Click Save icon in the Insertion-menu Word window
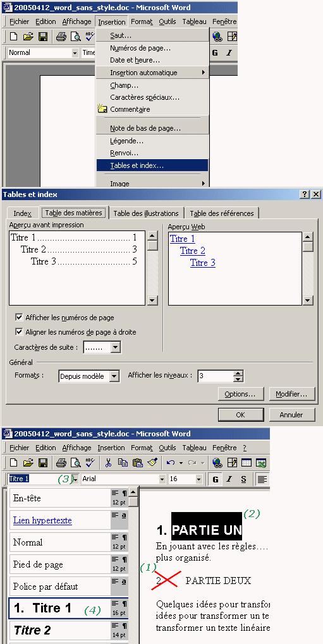The height and width of the screenshot is (644, 323). coord(43,37)
